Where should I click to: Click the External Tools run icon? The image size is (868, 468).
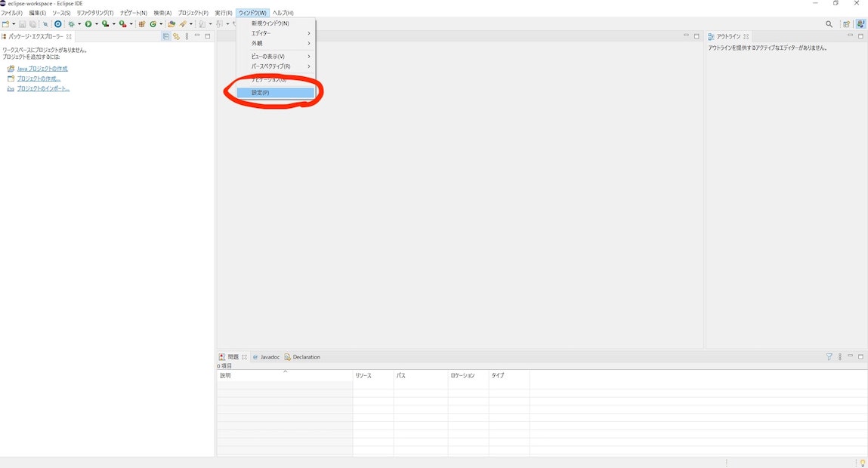tap(123, 24)
